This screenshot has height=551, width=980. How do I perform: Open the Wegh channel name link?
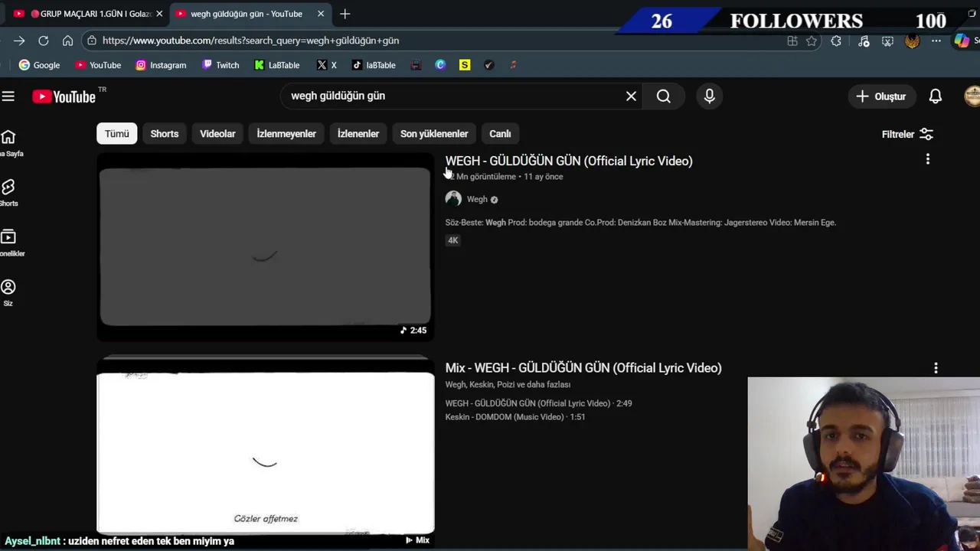click(x=477, y=199)
